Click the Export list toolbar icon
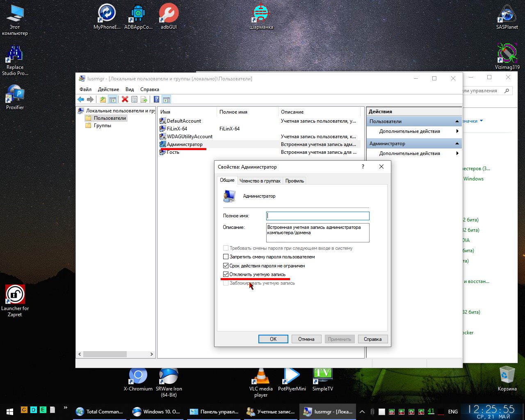The width and height of the screenshot is (525, 420). pyautogui.click(x=144, y=99)
